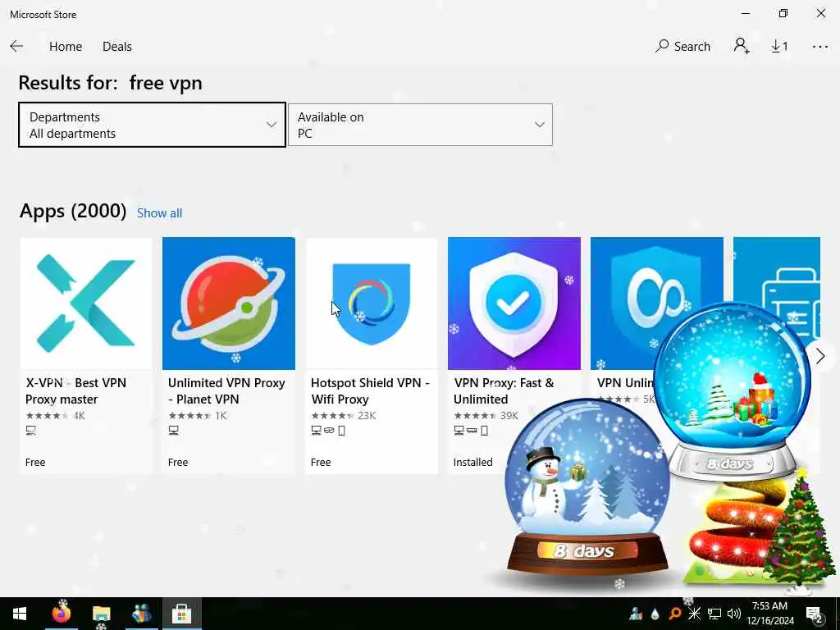Open the downloads and updates icon
Viewport: 840px width, 630px height.
point(779,47)
